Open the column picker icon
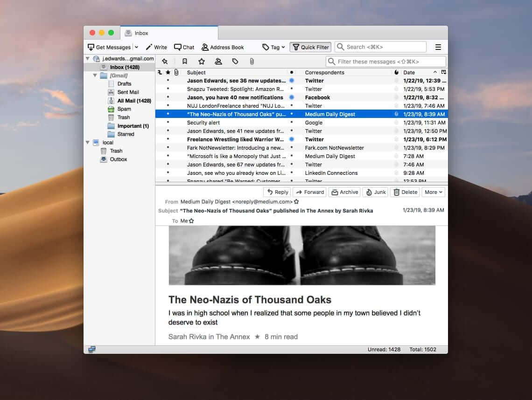 tap(443, 72)
